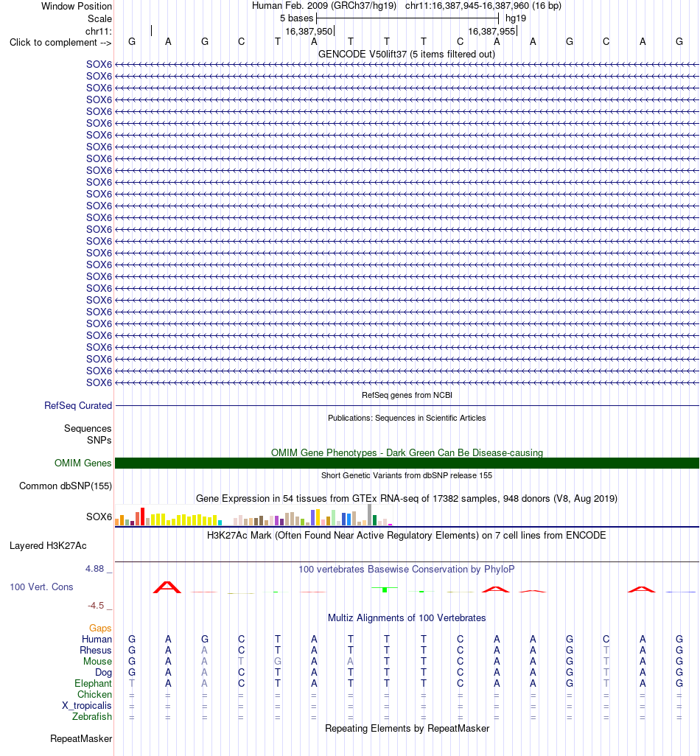Click the Human alignment row label

(97, 640)
